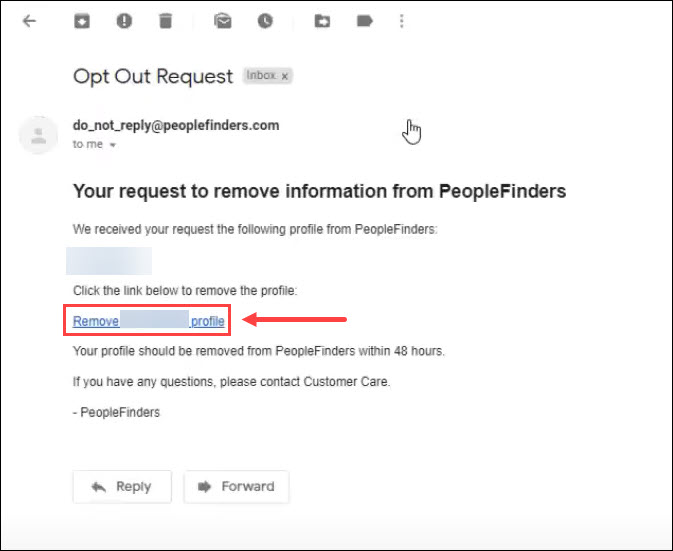The height and width of the screenshot is (551, 673).
Task: Click the blurred profile name under the request
Action: [x=109, y=261]
